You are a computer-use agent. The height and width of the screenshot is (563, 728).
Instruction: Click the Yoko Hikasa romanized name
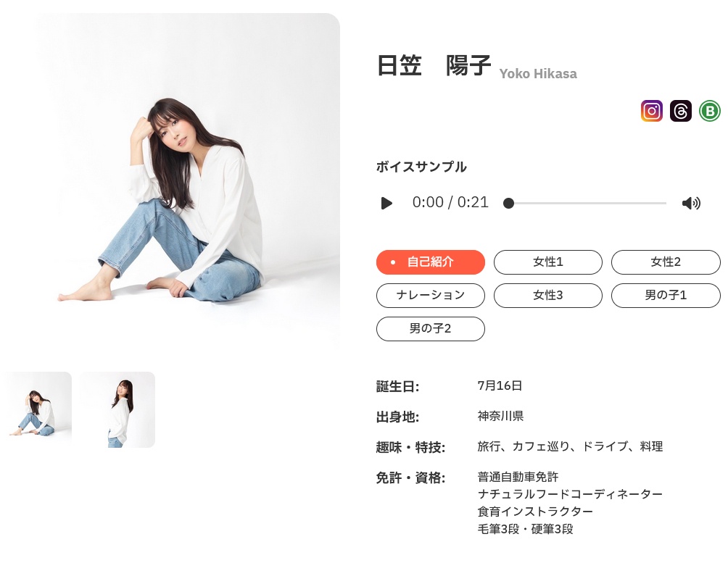(x=538, y=74)
